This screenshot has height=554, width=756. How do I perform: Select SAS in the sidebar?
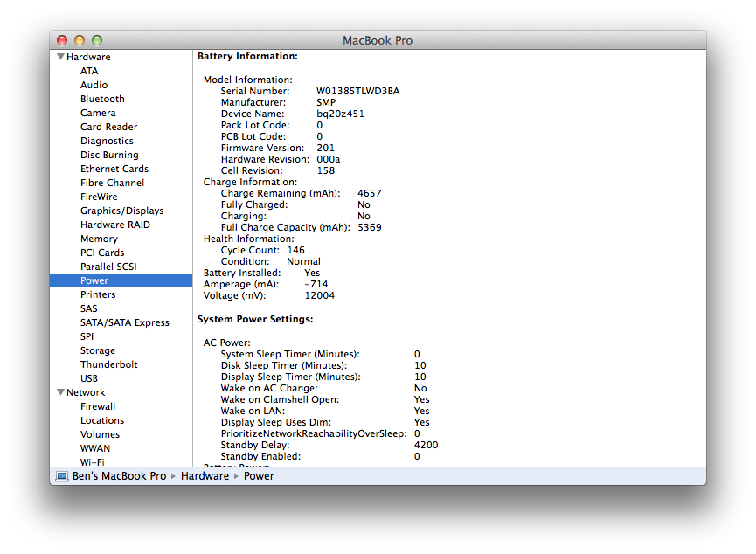click(89, 308)
